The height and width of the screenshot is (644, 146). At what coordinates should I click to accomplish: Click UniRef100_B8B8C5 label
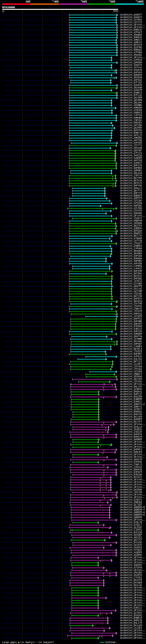131,196
